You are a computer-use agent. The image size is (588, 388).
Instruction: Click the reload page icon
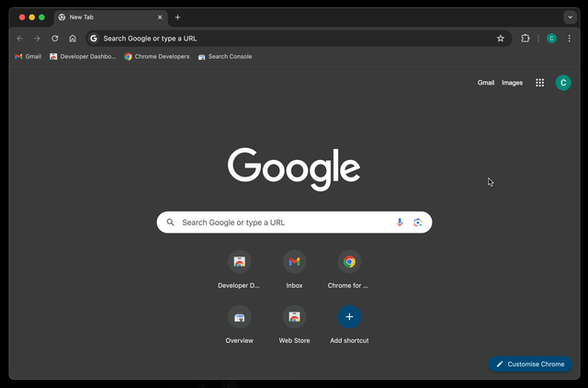pyautogui.click(x=55, y=39)
